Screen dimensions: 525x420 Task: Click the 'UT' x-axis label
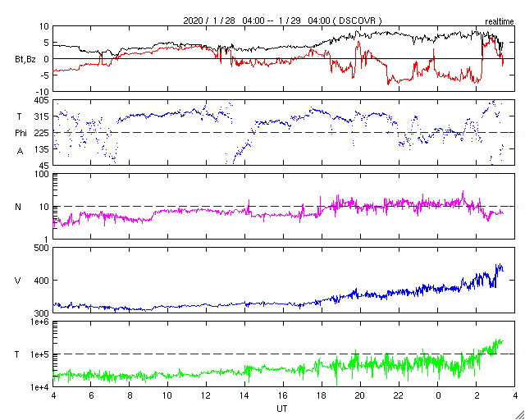282,409
